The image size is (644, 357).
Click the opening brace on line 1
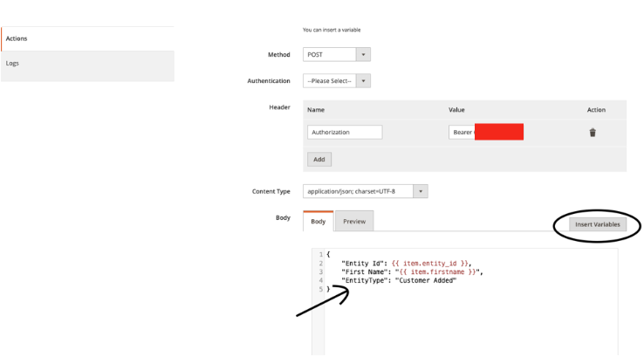click(x=328, y=255)
